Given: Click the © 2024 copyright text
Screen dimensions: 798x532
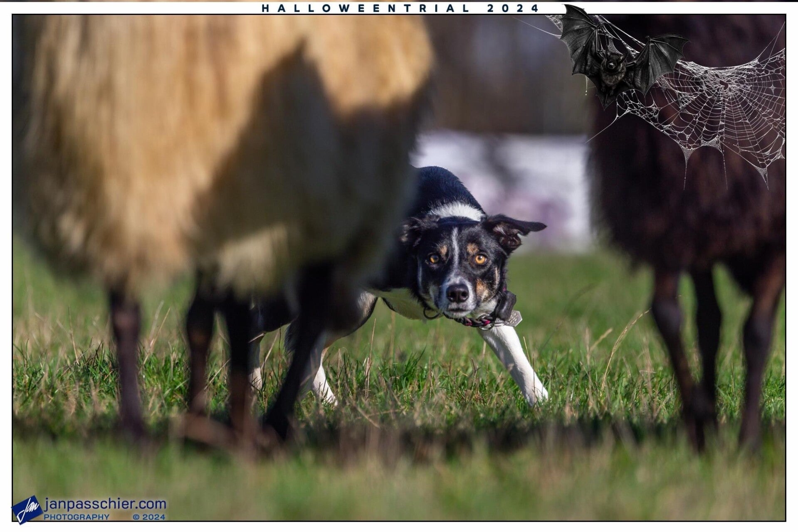Looking at the screenshot, I should point(148,517).
